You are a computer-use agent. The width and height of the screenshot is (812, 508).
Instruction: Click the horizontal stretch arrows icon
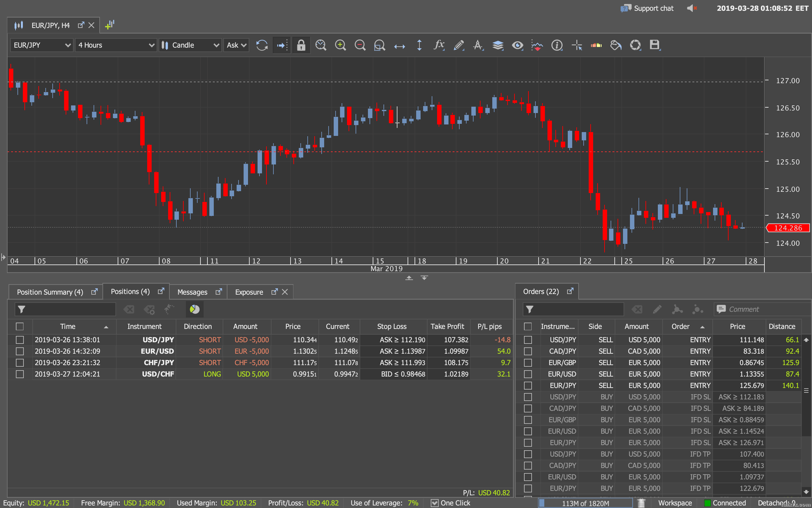(x=399, y=46)
